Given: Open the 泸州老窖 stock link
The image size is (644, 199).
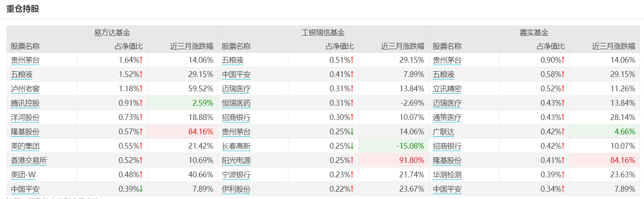Looking at the screenshot, I should tap(25, 89).
